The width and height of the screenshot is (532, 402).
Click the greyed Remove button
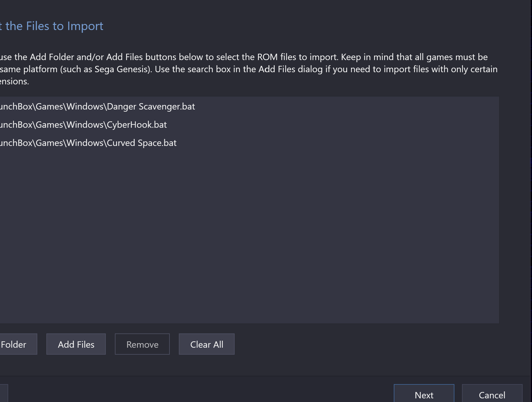[x=142, y=344]
